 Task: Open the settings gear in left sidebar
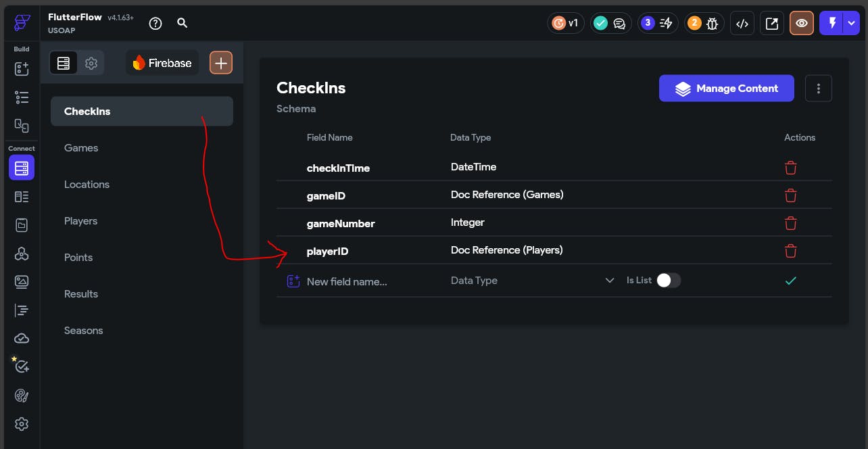click(22, 424)
